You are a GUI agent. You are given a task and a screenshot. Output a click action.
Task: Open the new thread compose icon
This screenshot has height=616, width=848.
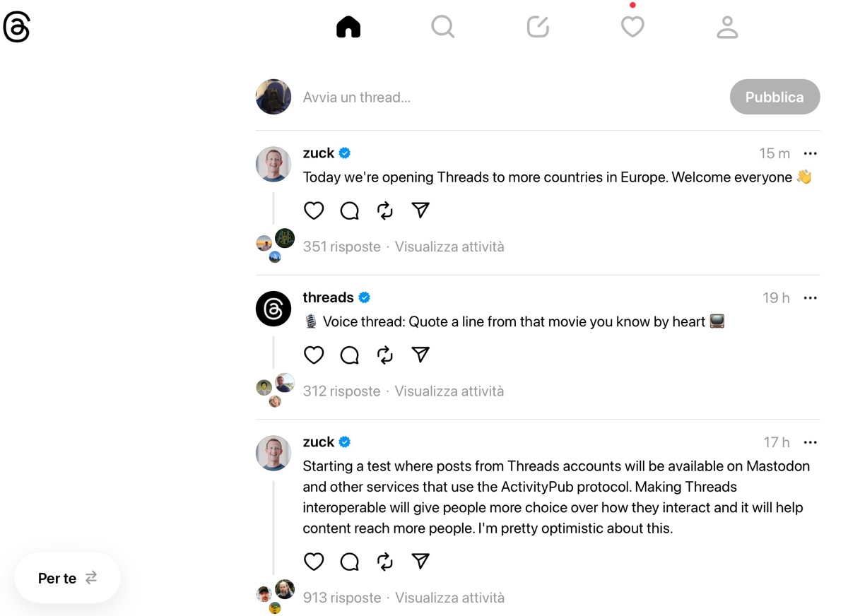pos(538,27)
